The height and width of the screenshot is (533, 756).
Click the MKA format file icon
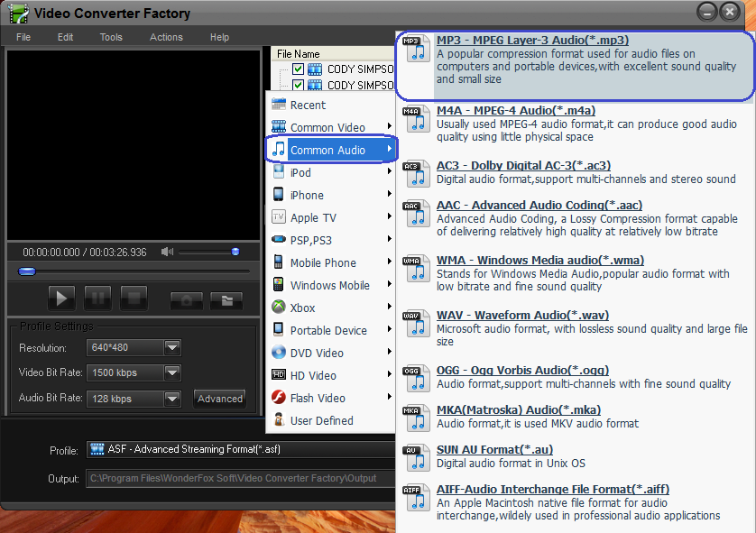coord(417,418)
